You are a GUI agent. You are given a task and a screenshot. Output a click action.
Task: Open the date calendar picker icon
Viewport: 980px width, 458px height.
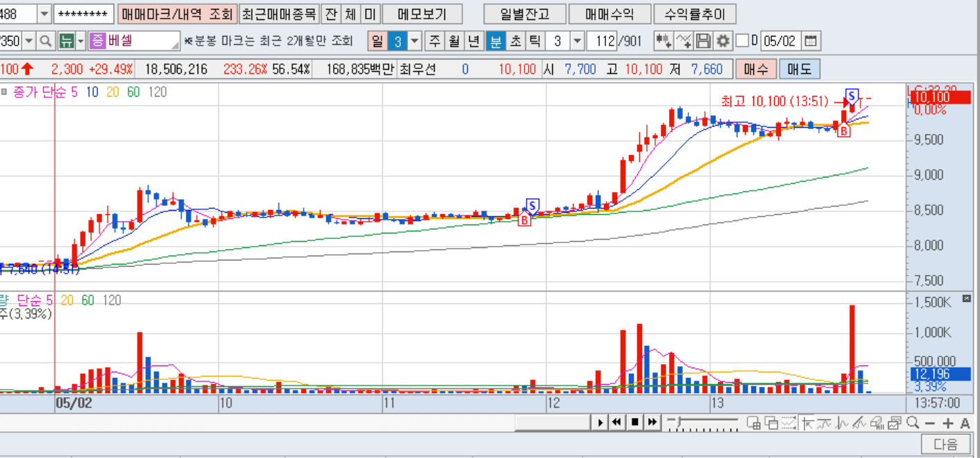[x=811, y=41]
